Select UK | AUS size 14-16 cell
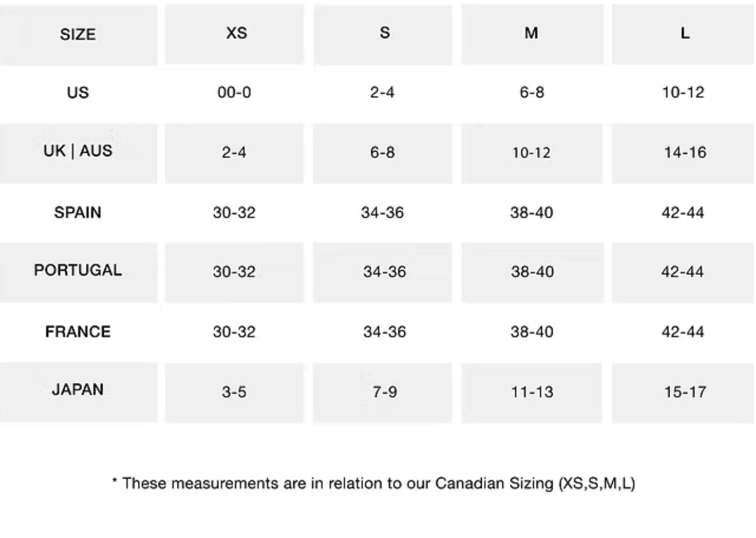This screenshot has width=756, height=538. pos(685,152)
